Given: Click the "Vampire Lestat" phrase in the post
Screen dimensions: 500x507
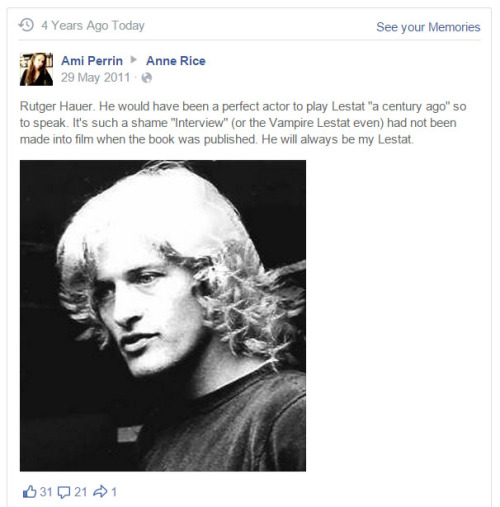Looking at the screenshot, I should (x=303, y=123).
